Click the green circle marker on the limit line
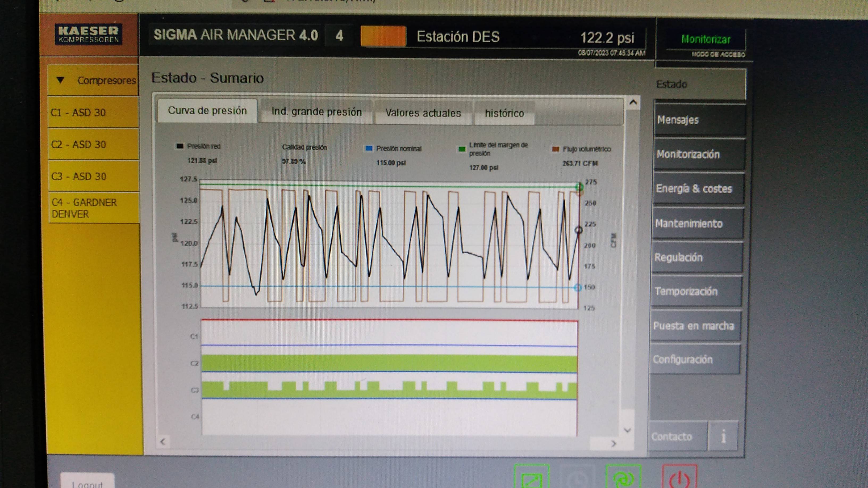868x488 pixels. [579, 187]
